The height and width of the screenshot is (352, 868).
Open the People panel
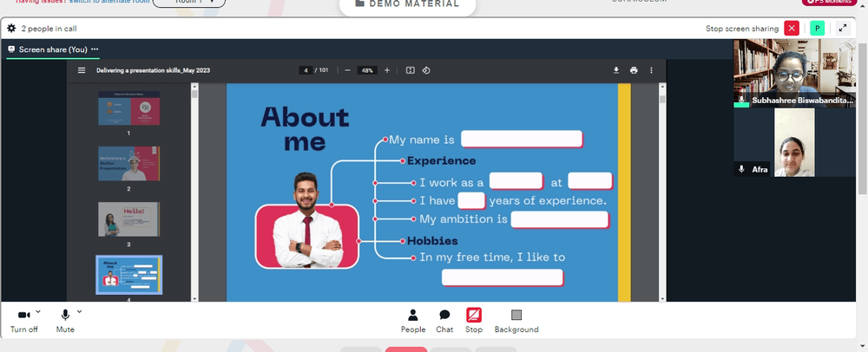(x=413, y=321)
